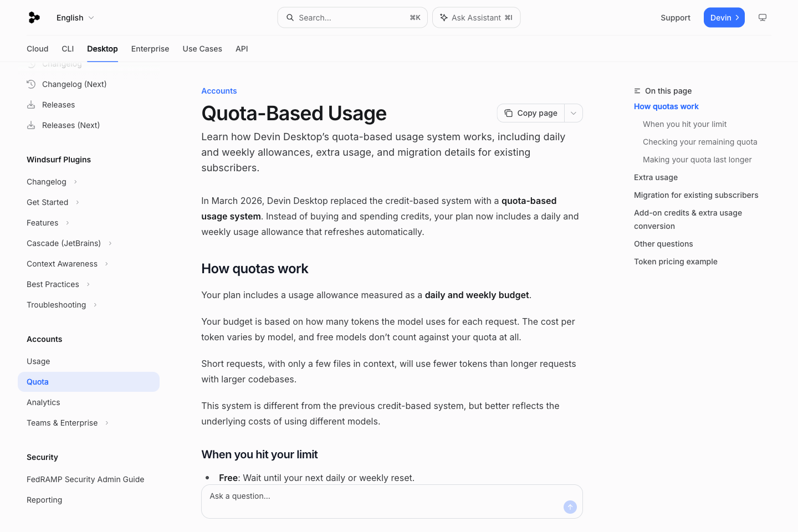This screenshot has width=798, height=532.
Task: Switch to the Cloud tab
Action: click(x=38, y=49)
